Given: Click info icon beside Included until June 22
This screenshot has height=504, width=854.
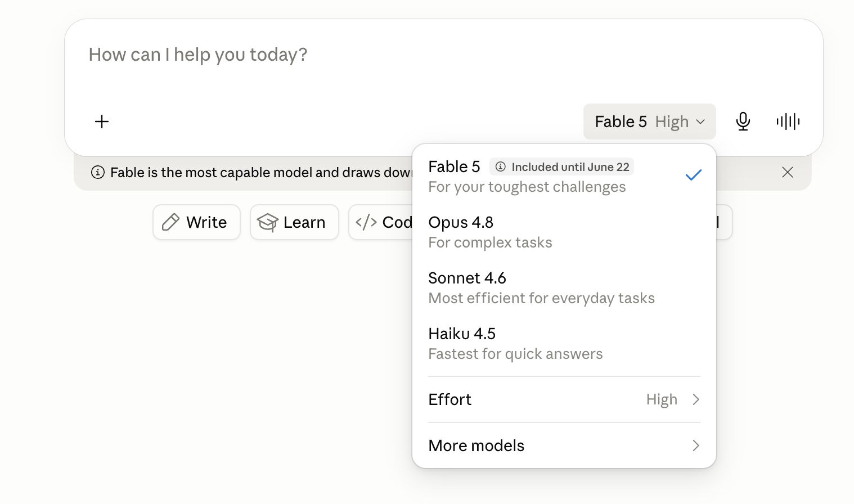Looking at the screenshot, I should click(x=501, y=167).
